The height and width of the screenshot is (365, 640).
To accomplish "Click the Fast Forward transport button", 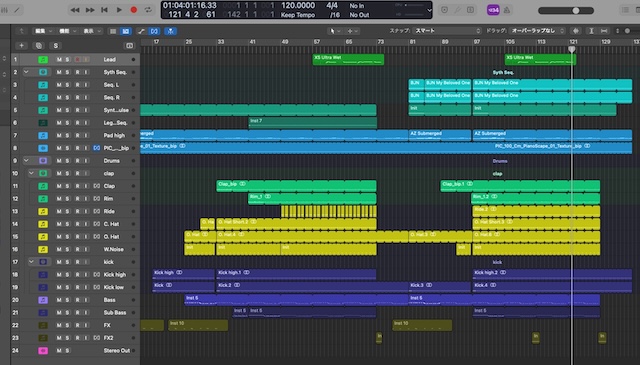I will tap(90, 10).
